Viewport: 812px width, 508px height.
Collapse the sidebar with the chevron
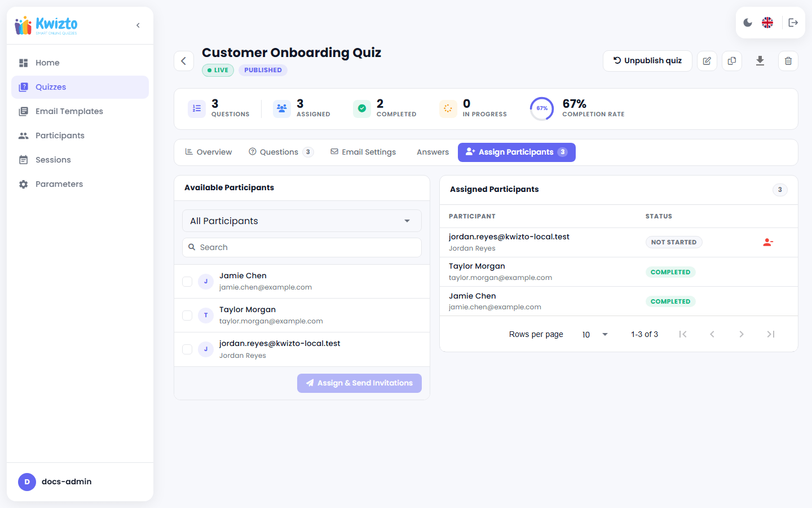138,25
